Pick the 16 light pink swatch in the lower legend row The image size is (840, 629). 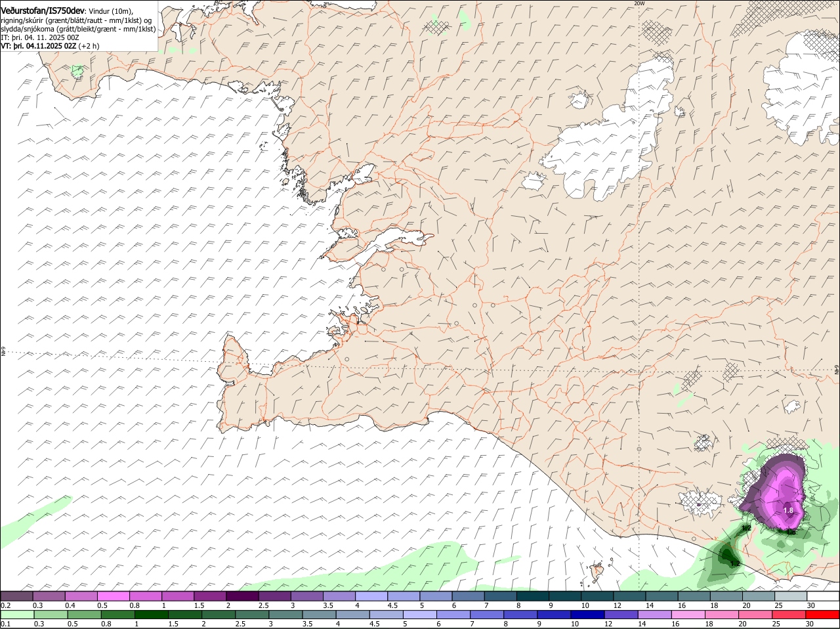(688, 615)
